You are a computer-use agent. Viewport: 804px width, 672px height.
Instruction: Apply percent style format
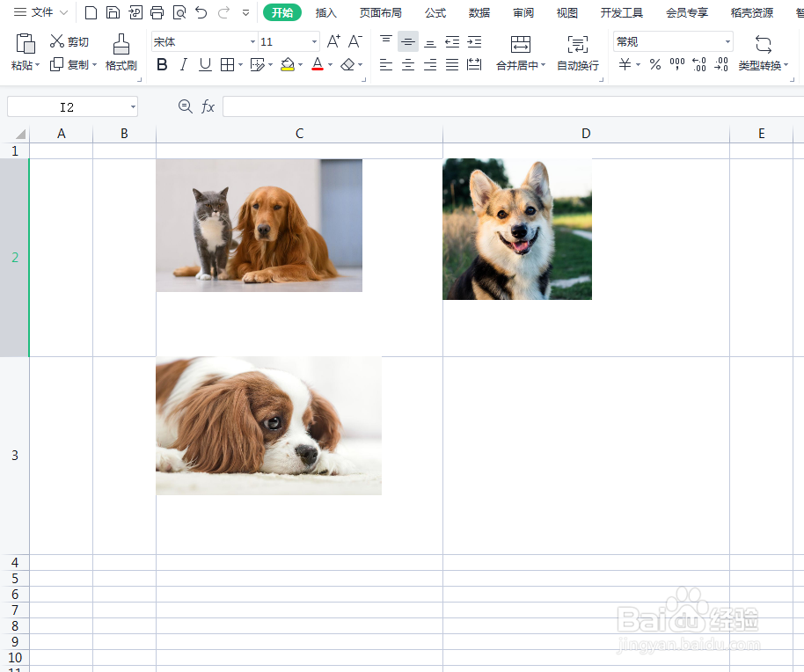pos(654,64)
